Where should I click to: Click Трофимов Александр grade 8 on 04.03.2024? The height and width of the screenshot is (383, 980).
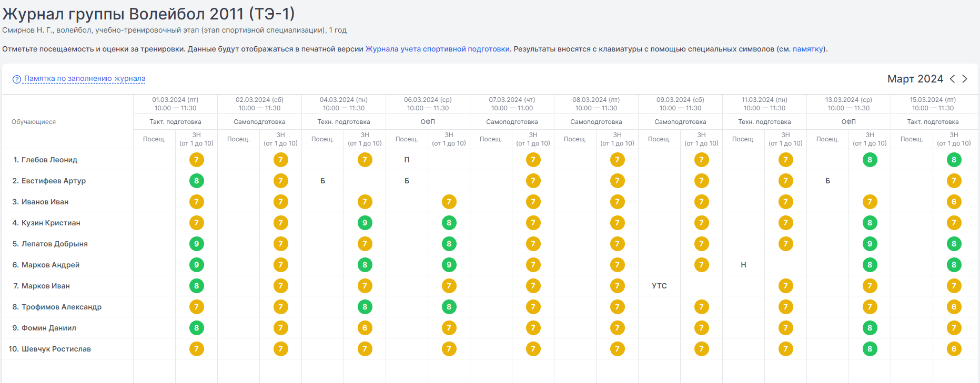(365, 307)
